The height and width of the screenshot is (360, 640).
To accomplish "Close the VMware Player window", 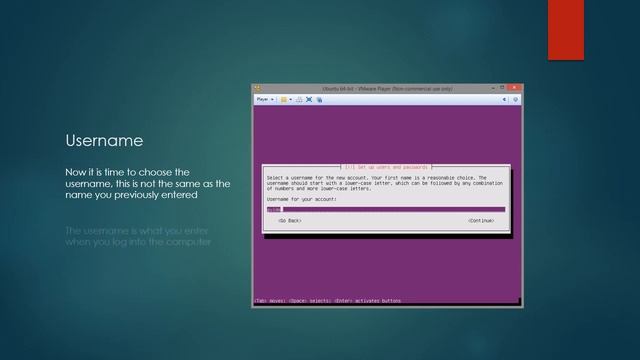I will pyautogui.click(x=514, y=88).
